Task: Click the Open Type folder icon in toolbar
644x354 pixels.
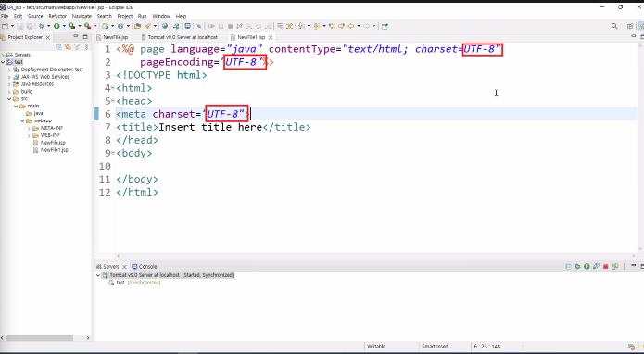Action: pos(137,26)
